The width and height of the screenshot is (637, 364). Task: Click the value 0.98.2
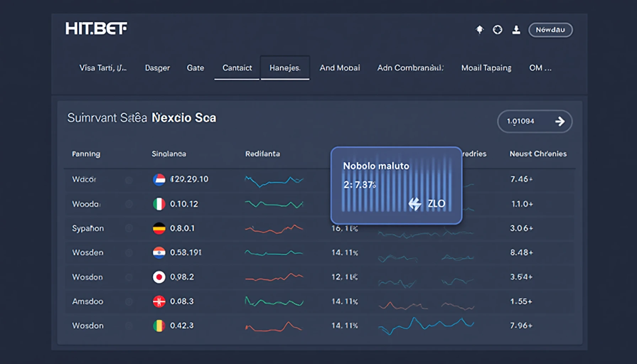tap(182, 277)
